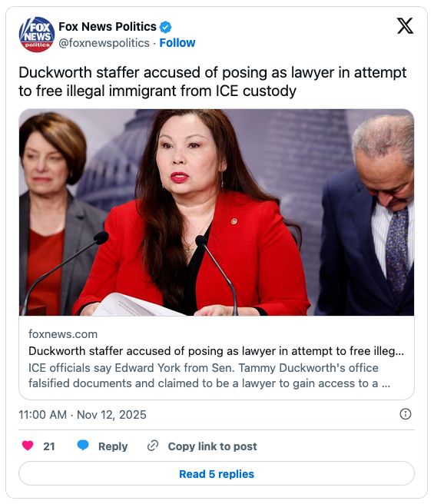Click the chain link icon

coord(153,446)
